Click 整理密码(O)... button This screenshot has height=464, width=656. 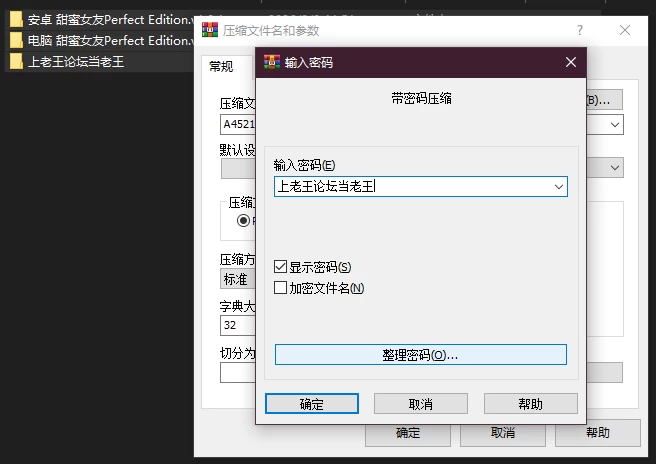coord(421,355)
